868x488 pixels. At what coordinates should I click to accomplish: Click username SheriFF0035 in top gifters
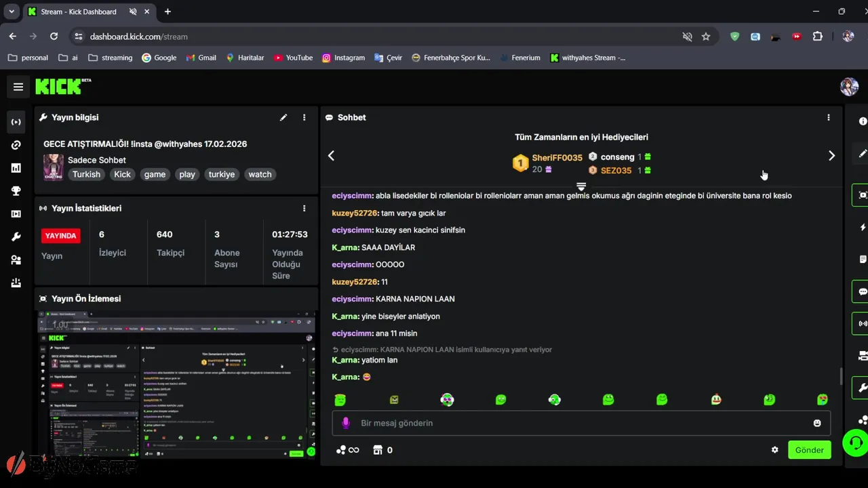557,158
